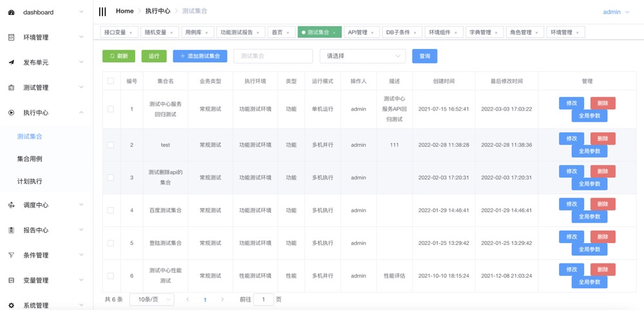644x310 pixels.
Task: Check the checkbox for 登陆测试集合 row
Action: [x=111, y=243]
